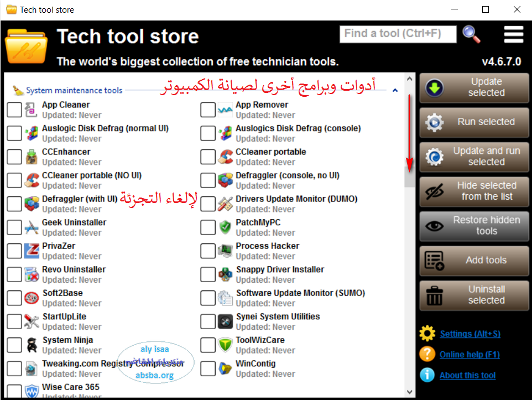The width and height of the screenshot is (532, 400).
Task: Click the Find a tool search field
Action: point(398,34)
